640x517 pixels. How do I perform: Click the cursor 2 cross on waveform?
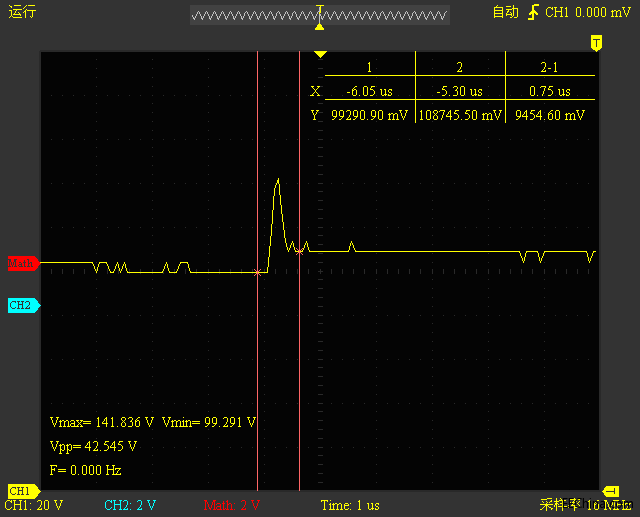(x=300, y=252)
